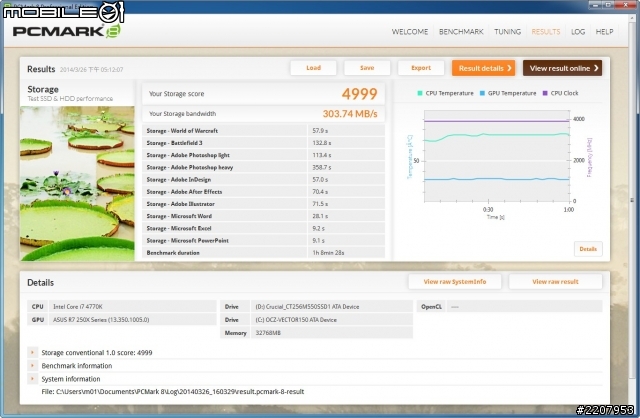The height and width of the screenshot is (418, 640).
Task: Select the Storage - Adobe InDesign row
Action: (264, 180)
